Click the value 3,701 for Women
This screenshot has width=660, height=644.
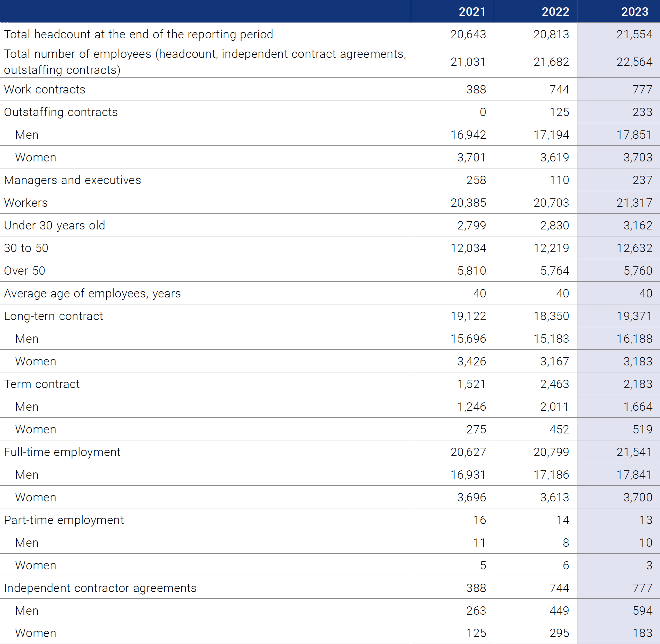[471, 157]
